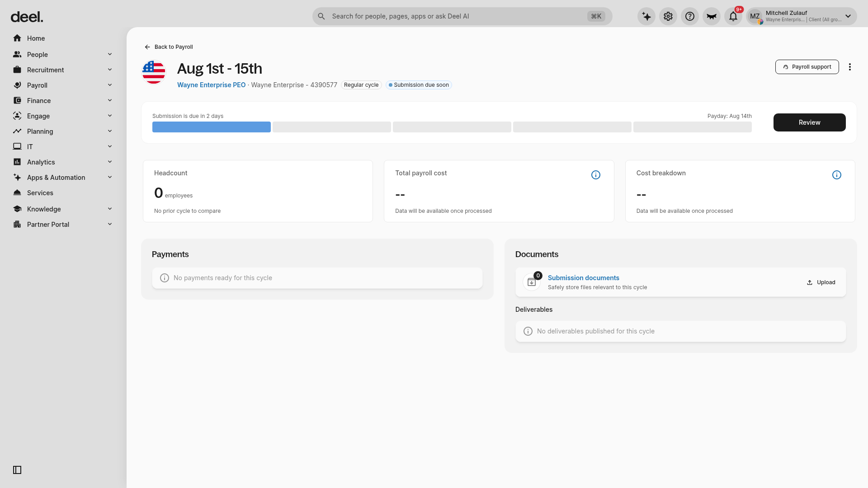The image size is (868, 488).
Task: Select Recruitment in the sidebar
Action: click(x=63, y=70)
